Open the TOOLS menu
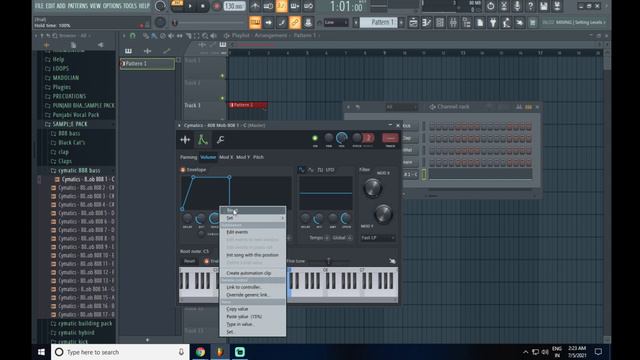This screenshot has height=360, width=640. (130, 6)
